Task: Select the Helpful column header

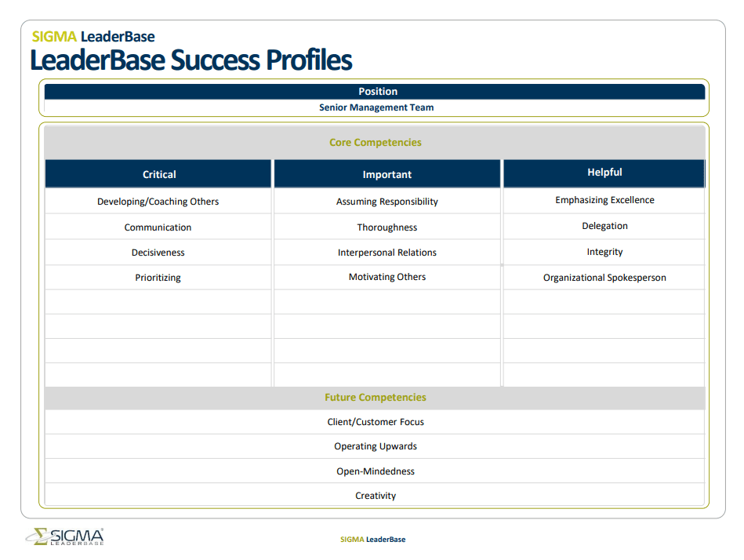Action: tap(604, 173)
